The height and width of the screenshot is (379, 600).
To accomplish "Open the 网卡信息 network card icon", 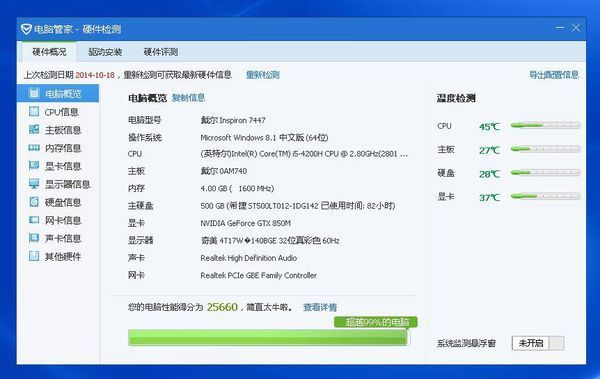I will coord(34,220).
